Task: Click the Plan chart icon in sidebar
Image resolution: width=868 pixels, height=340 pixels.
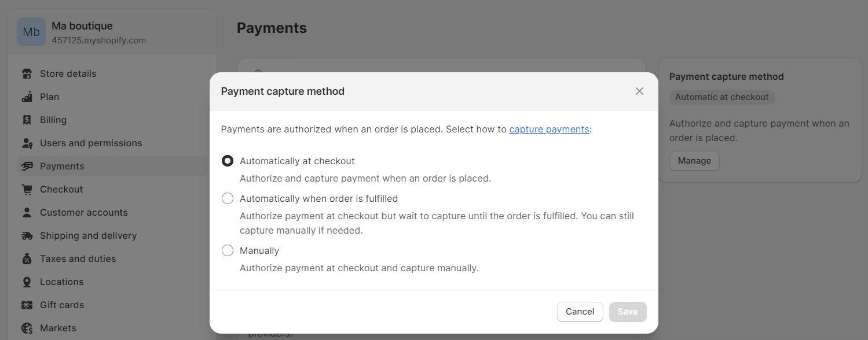Action: tap(27, 97)
